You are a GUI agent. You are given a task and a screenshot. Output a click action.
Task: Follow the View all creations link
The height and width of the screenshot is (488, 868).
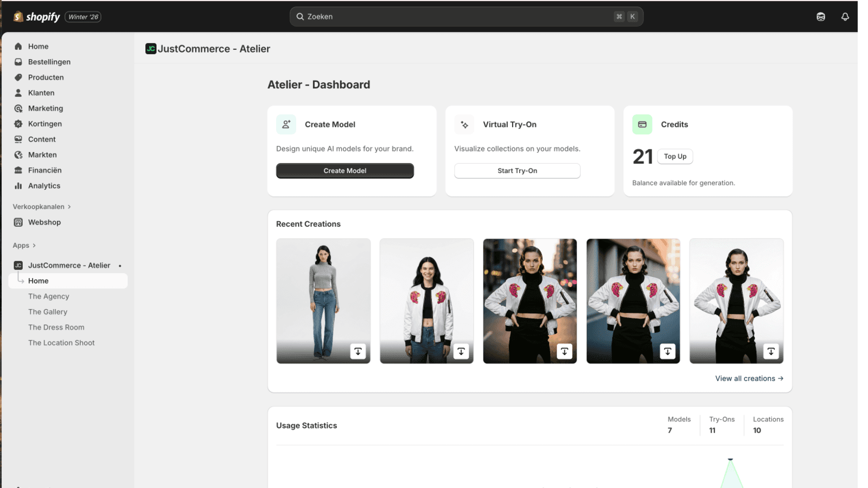tap(749, 378)
